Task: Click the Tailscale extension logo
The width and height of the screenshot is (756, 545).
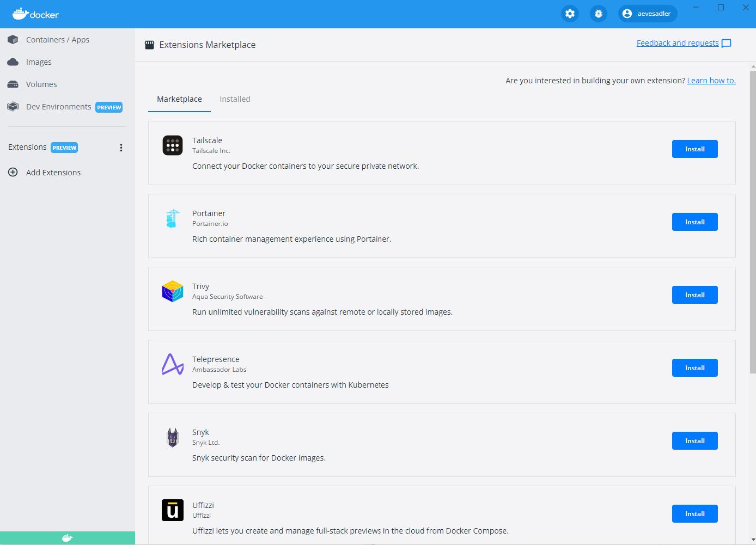Action: 173,145
